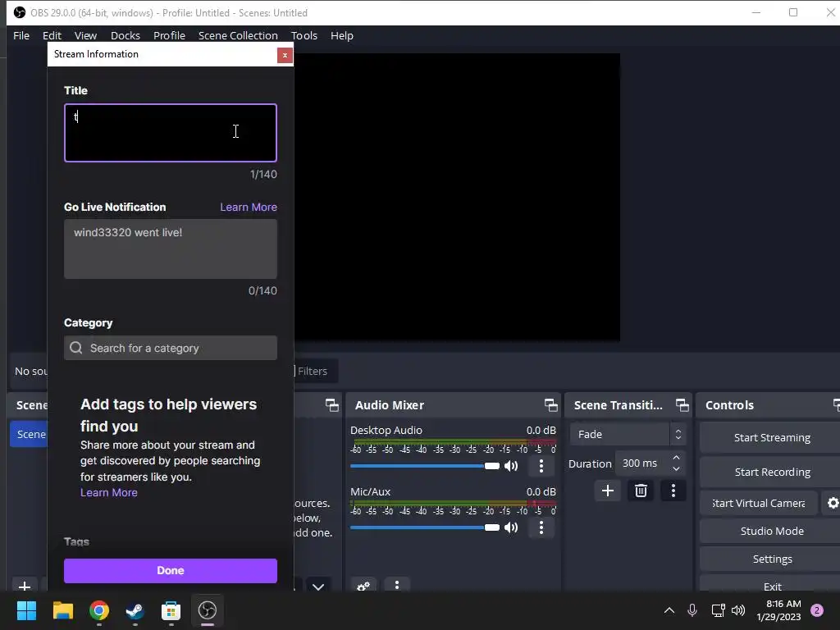Open Desktop Audio three-dot options menu
Viewport: 840px width, 630px height.
(541, 466)
